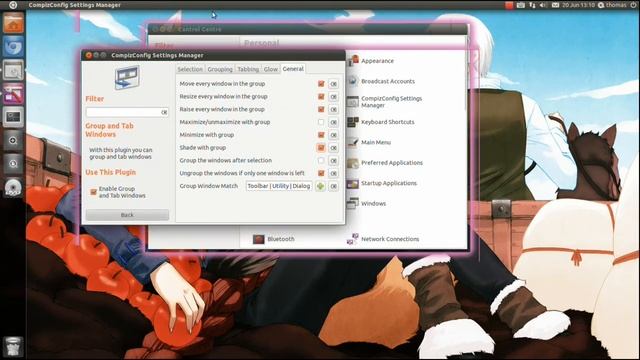
Task: Reset 'Maximize/unmaximize with group' setting
Action: click(x=333, y=122)
